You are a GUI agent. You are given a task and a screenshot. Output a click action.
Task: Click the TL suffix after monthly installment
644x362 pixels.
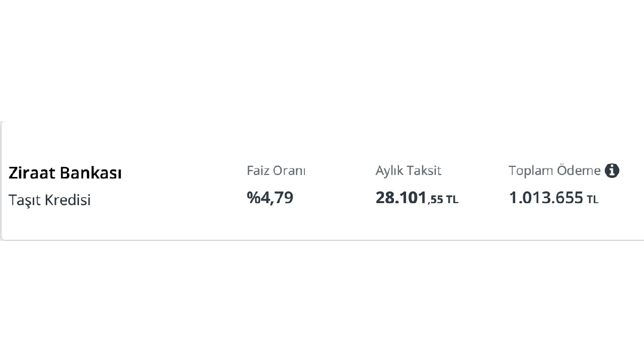(x=452, y=200)
